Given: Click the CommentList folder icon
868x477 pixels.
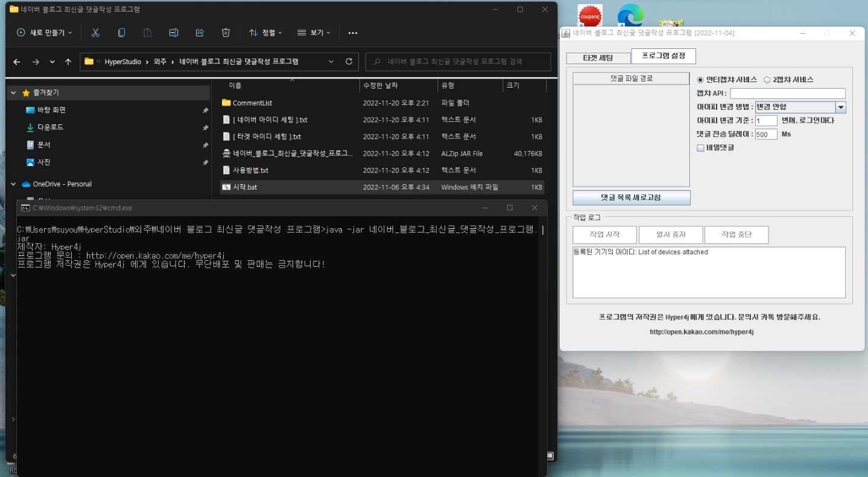Looking at the screenshot, I should [226, 103].
